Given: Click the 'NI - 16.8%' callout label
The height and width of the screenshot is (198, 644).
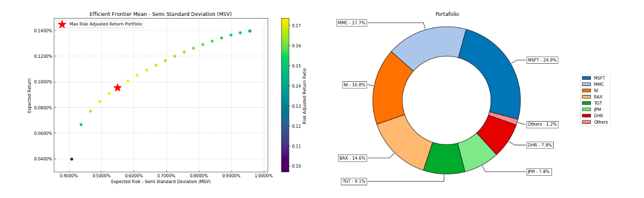Looking at the screenshot, I should coord(354,84).
